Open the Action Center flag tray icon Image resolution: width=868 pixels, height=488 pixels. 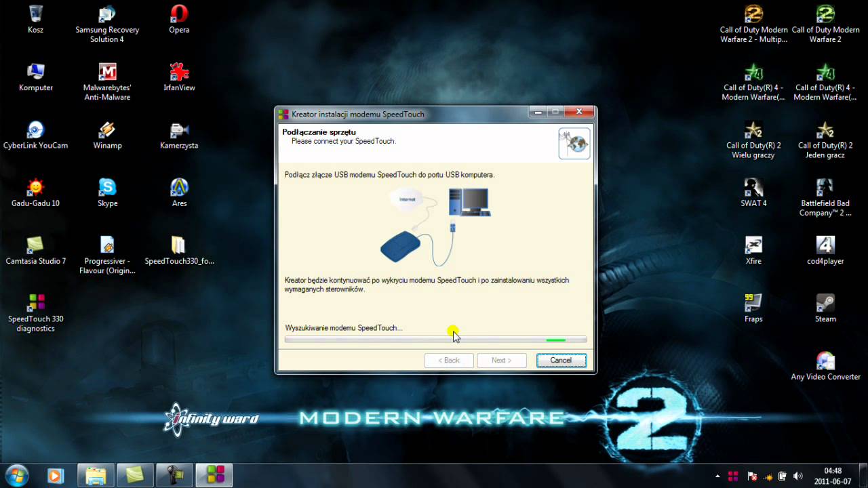(751, 476)
